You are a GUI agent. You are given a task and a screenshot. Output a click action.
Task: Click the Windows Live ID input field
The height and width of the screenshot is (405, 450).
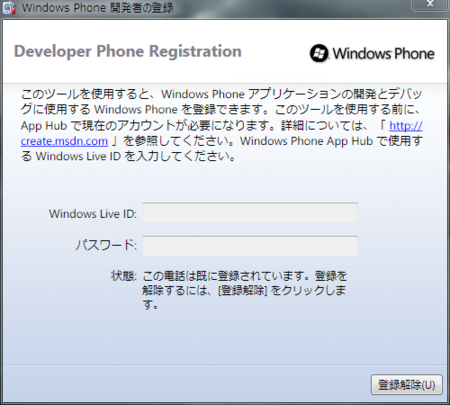(x=250, y=212)
